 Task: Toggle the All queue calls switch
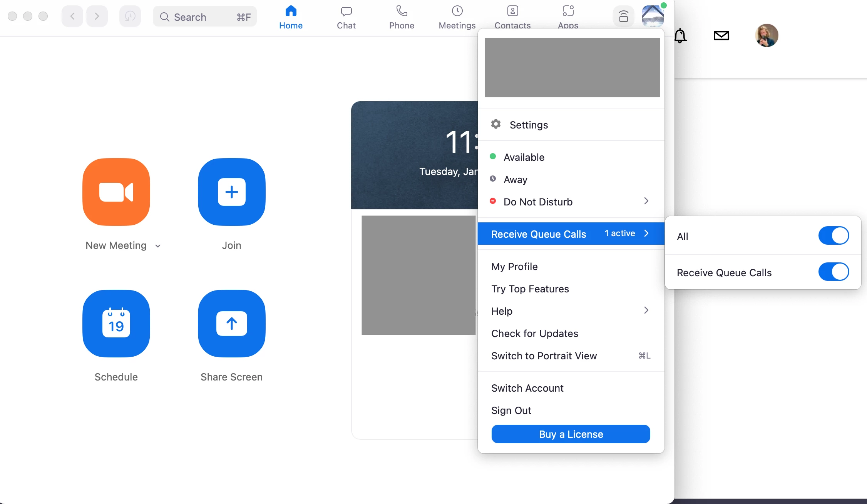point(833,236)
